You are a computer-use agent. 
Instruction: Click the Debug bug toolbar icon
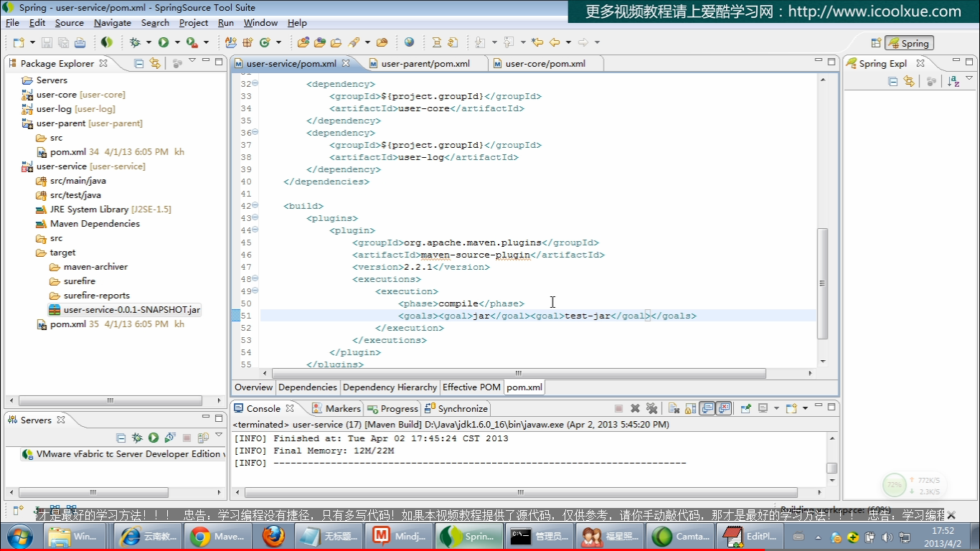134,43
